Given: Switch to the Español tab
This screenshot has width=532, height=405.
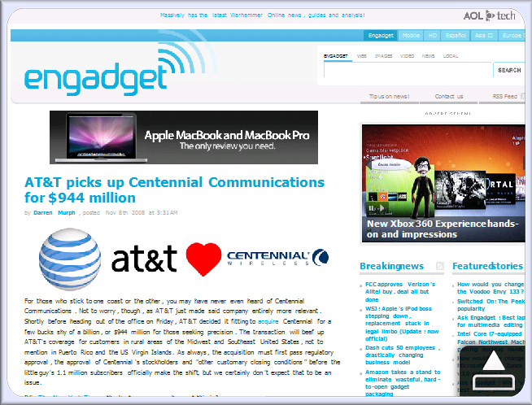Looking at the screenshot, I should tap(456, 35).
